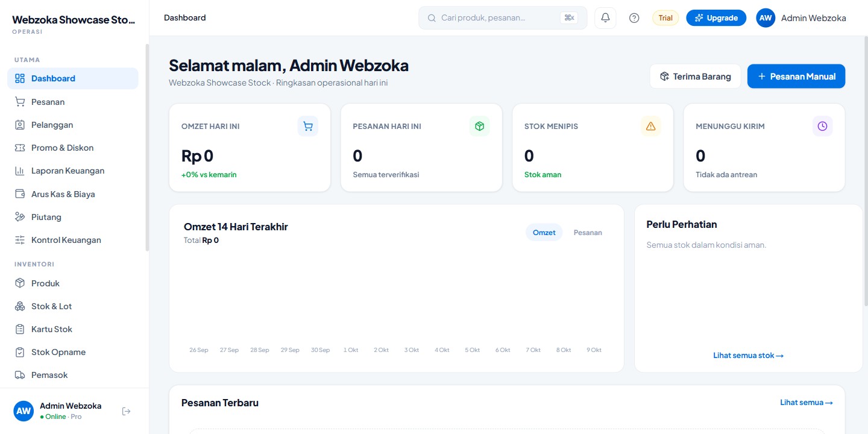
Task: Click the cart icon on Omzet Hari Ini card
Action: click(x=308, y=126)
